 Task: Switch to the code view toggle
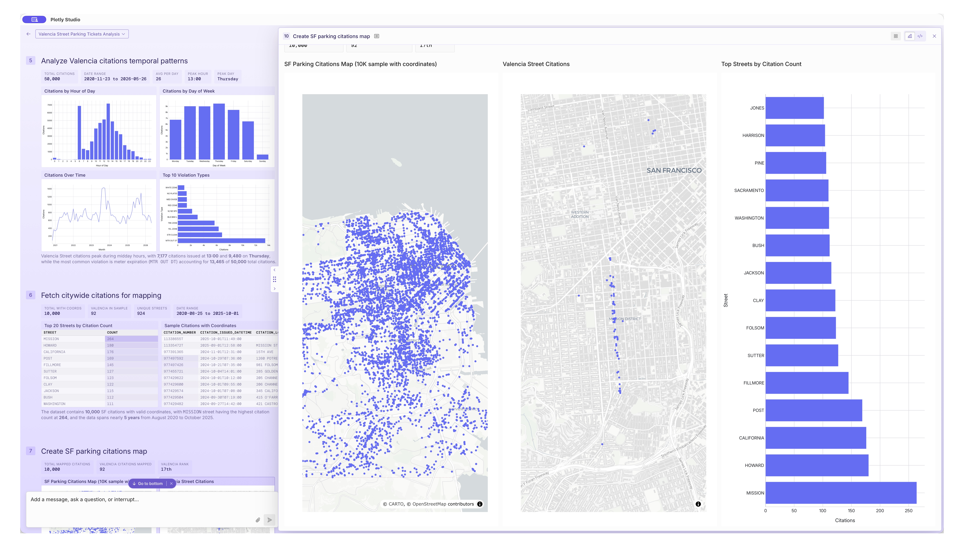click(x=920, y=36)
